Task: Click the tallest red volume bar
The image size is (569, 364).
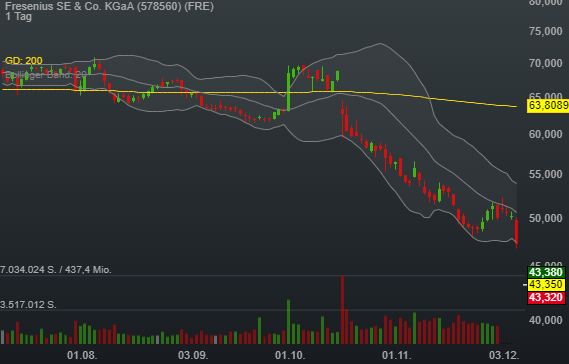Action: [342, 310]
